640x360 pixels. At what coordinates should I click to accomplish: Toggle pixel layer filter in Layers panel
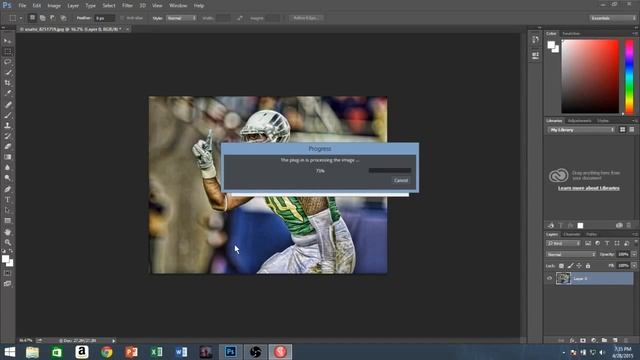coord(588,243)
